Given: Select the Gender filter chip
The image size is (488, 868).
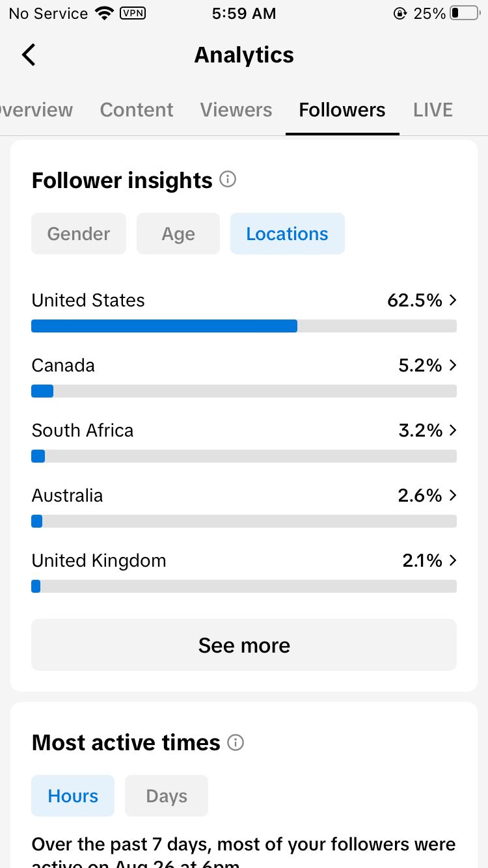Looking at the screenshot, I should 79,234.
